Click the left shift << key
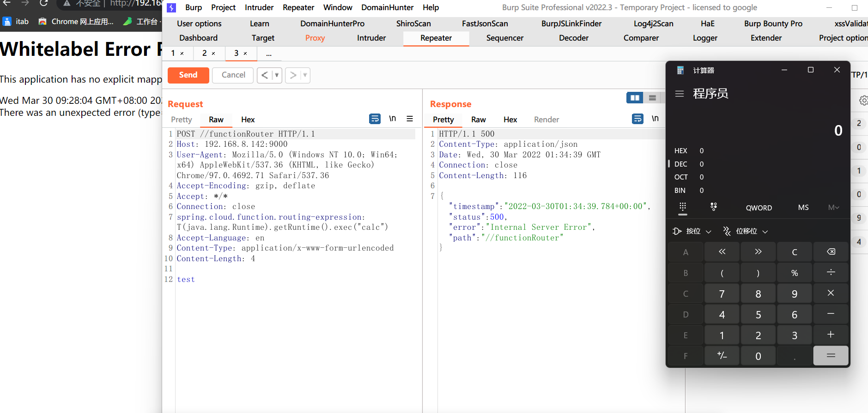This screenshot has height=413, width=868. (x=722, y=252)
